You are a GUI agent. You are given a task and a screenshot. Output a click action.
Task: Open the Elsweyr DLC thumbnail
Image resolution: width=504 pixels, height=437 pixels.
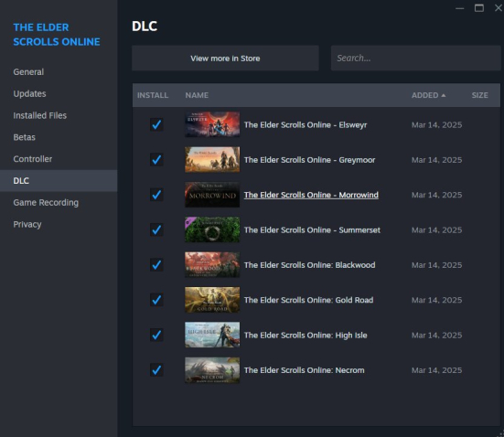[x=212, y=124]
